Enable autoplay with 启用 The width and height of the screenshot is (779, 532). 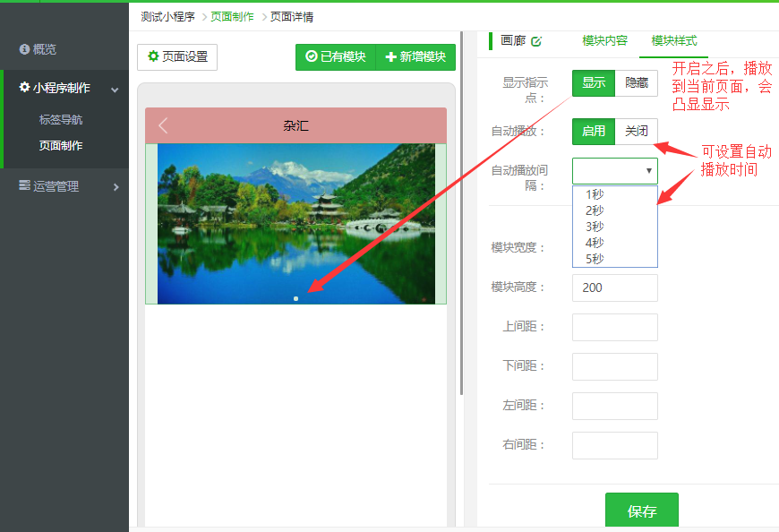(594, 131)
